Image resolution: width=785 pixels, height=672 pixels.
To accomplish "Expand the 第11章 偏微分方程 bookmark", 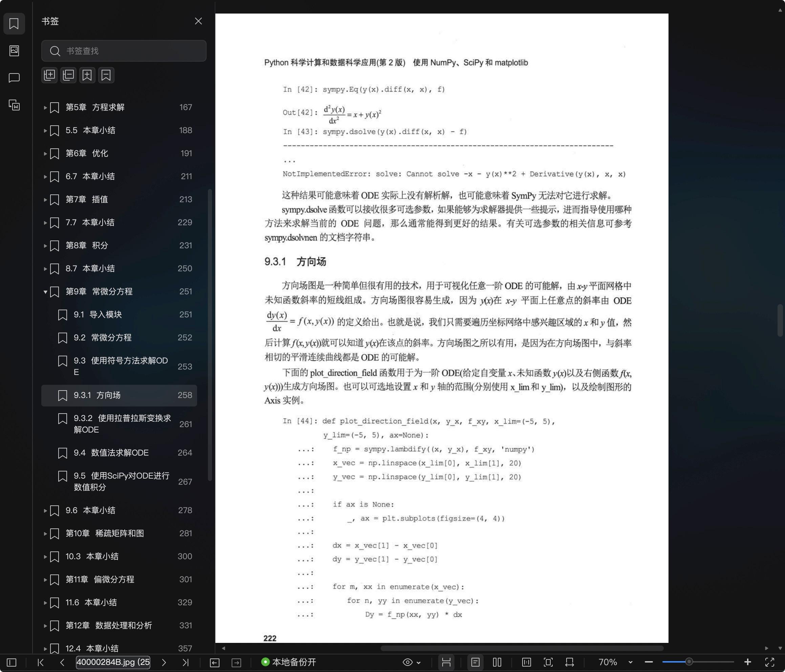I will point(45,580).
